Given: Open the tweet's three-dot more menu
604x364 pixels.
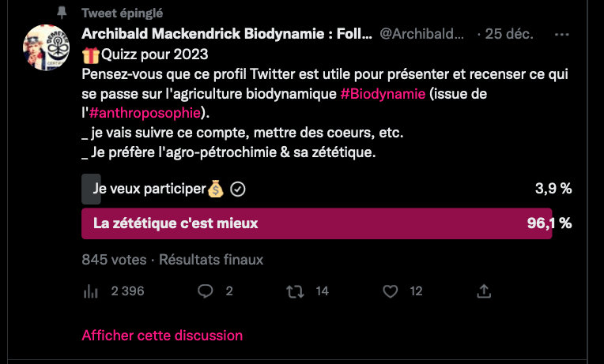Looking at the screenshot, I should (562, 36).
